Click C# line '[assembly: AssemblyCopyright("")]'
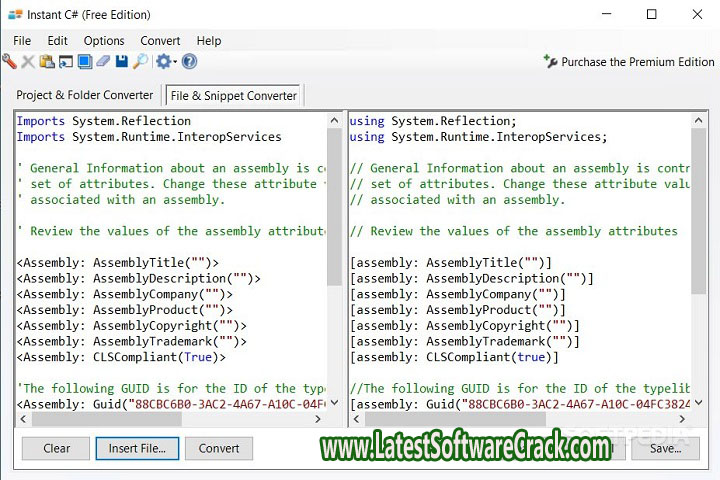The height and width of the screenshot is (480, 720). click(x=465, y=326)
